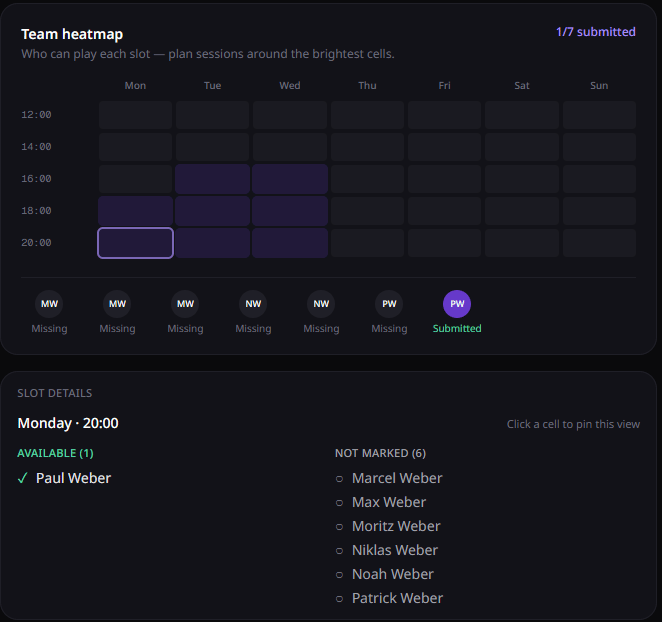Select the Tuesday 18:00 heatmap cell
The image size is (662, 622).
(212, 211)
